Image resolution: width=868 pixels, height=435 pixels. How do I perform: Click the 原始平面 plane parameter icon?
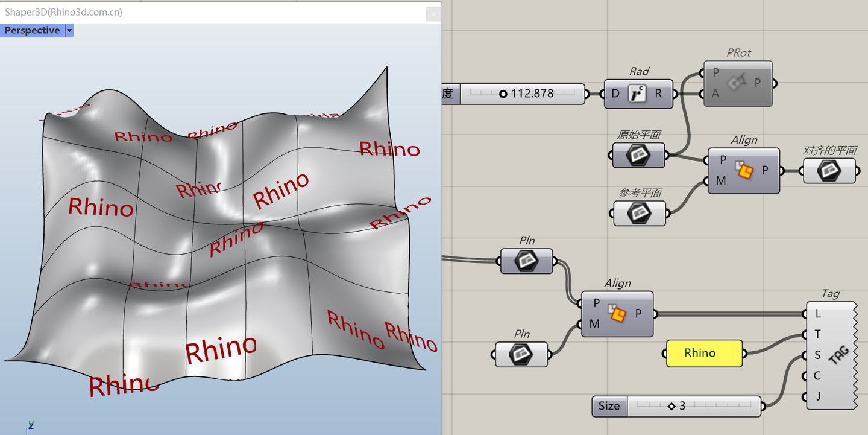pos(638,155)
